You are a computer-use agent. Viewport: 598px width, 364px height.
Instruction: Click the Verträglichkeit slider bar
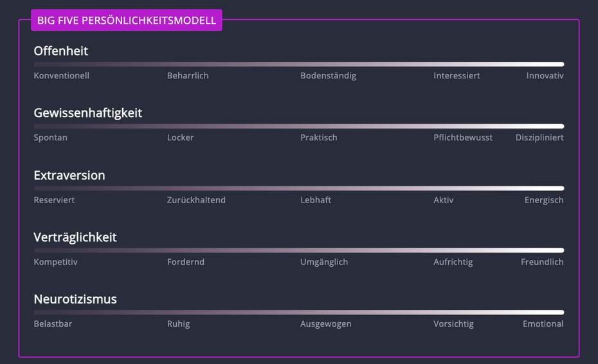(x=299, y=250)
